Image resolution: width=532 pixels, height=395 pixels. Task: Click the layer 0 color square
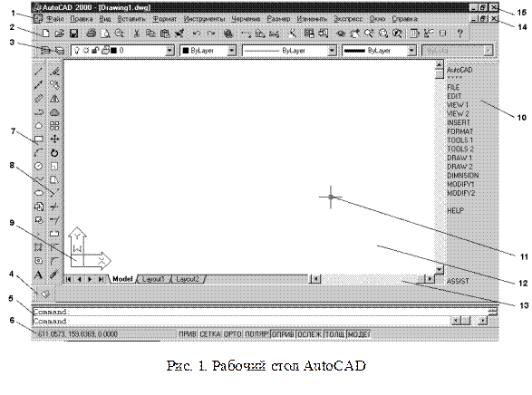pyautogui.click(x=113, y=51)
